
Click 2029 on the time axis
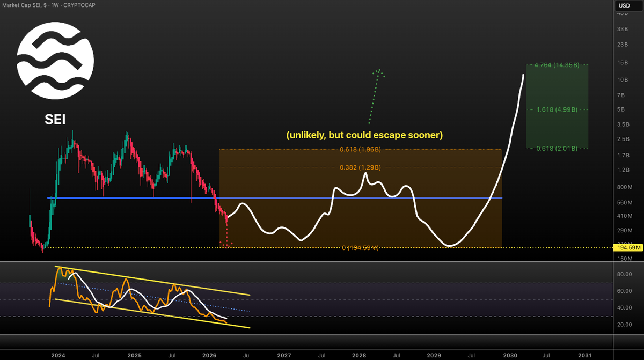[435, 356]
